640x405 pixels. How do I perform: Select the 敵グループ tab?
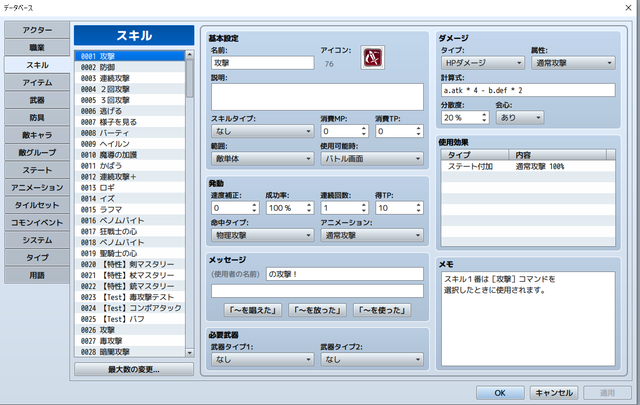37,153
